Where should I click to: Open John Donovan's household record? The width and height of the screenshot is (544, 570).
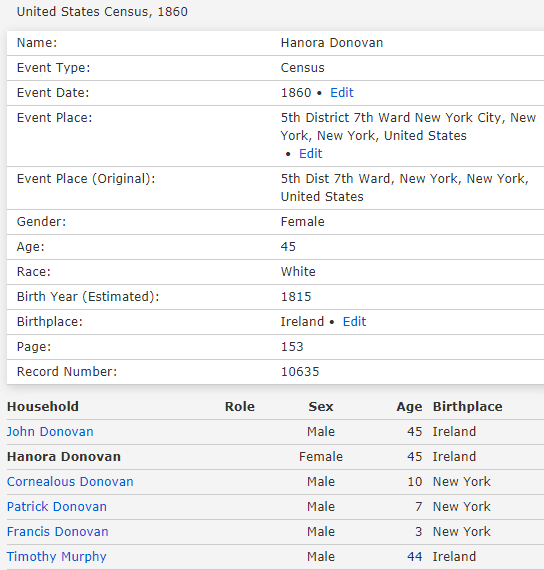coord(50,431)
